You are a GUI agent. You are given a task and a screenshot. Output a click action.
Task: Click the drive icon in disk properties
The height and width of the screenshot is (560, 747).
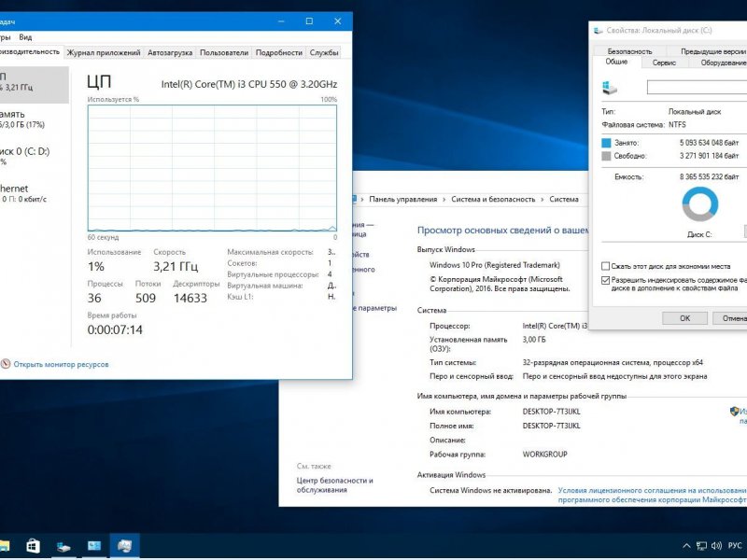[610, 88]
